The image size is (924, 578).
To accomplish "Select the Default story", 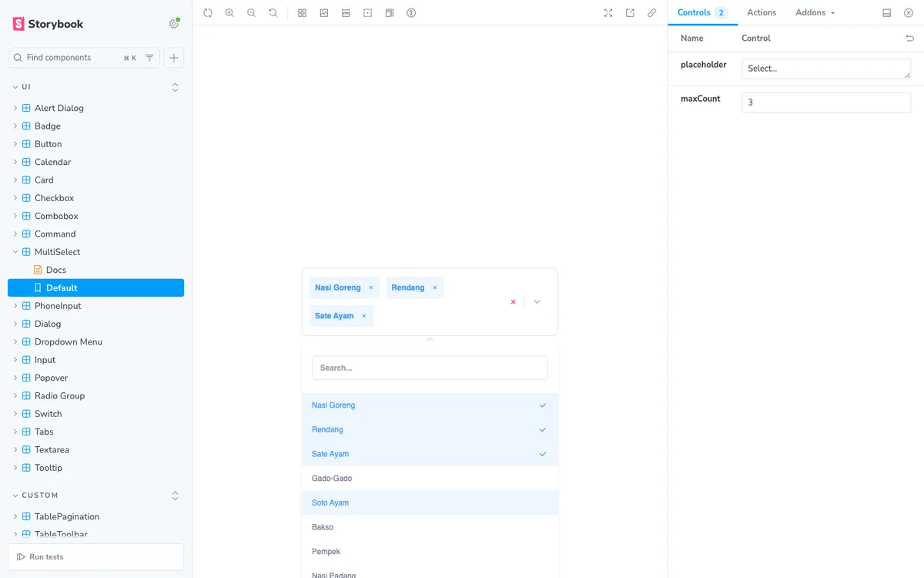I will [x=95, y=288].
